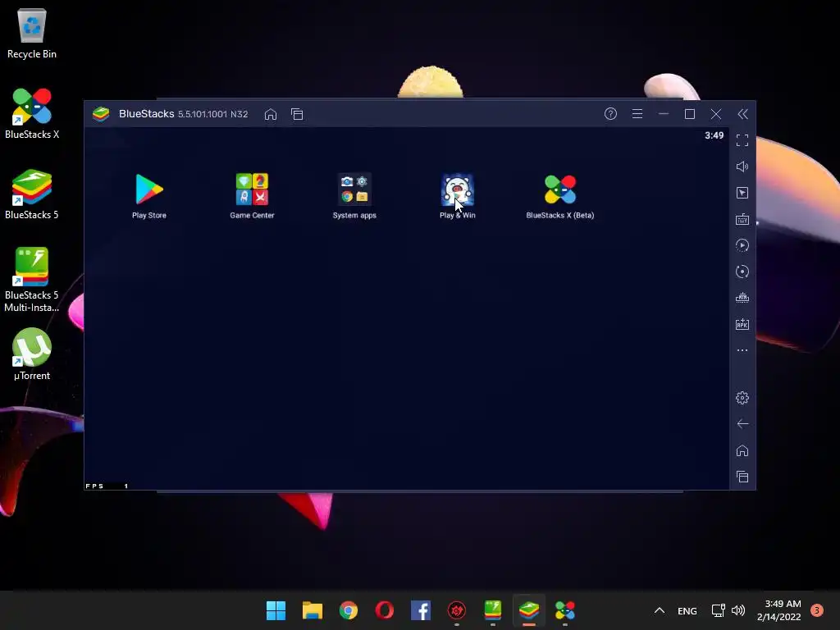840x630 pixels.
Task: Open notifications badge showing 3
Action: [817, 610]
